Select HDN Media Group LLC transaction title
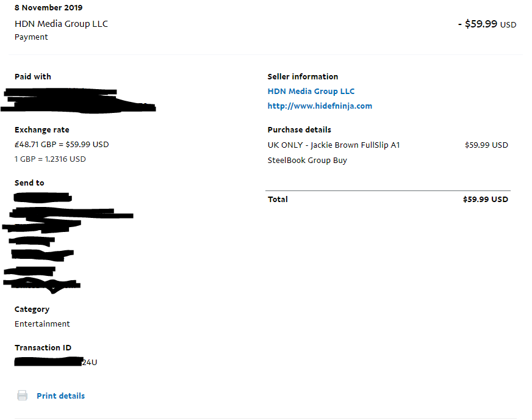 click(61, 24)
